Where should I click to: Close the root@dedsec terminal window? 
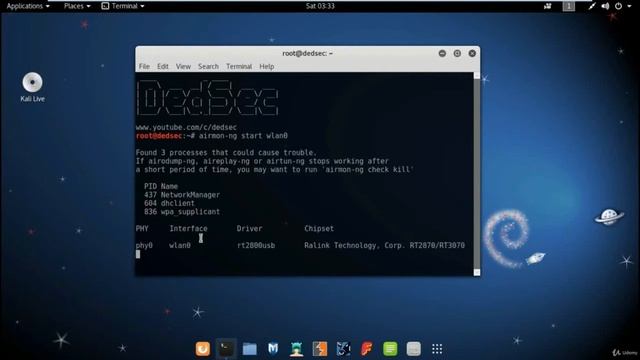[472, 53]
